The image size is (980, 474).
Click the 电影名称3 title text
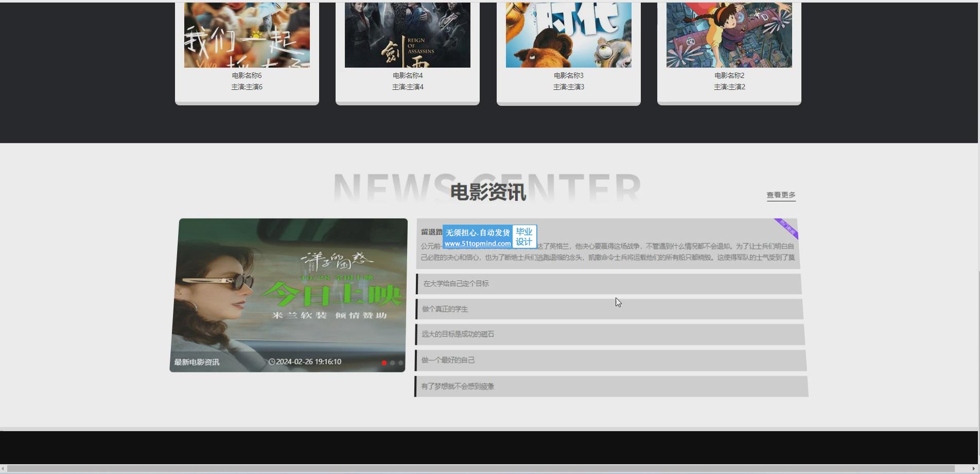[569, 75]
